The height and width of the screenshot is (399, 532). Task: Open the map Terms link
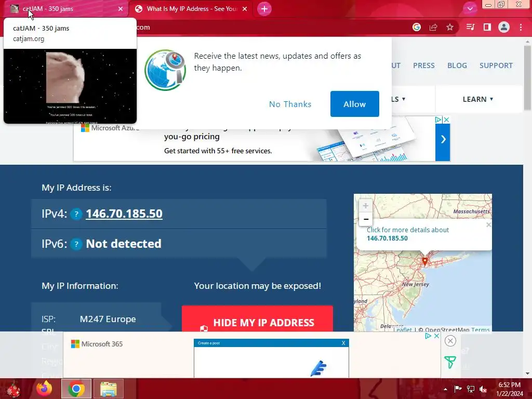(x=481, y=329)
